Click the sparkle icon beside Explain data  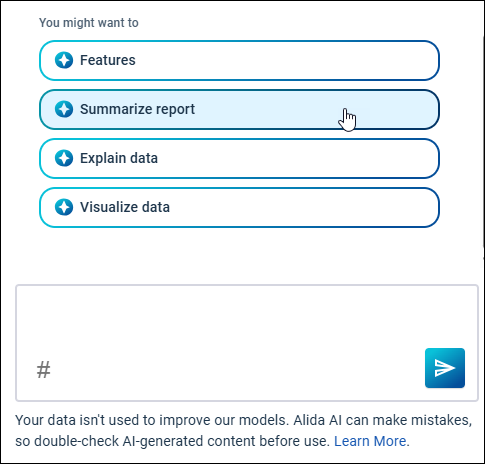[64, 158]
